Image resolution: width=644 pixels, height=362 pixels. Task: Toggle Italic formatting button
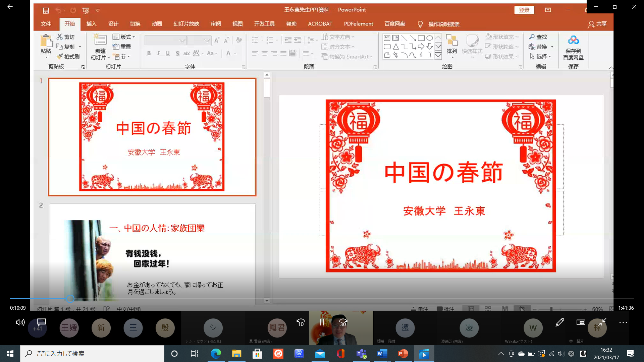[x=158, y=53]
